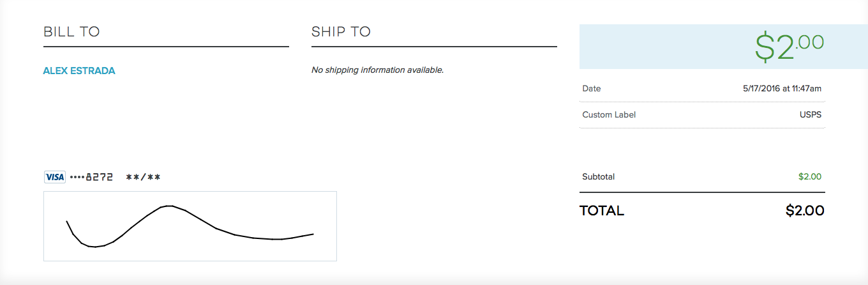
Task: Select the Ship To heading
Action: point(341,32)
